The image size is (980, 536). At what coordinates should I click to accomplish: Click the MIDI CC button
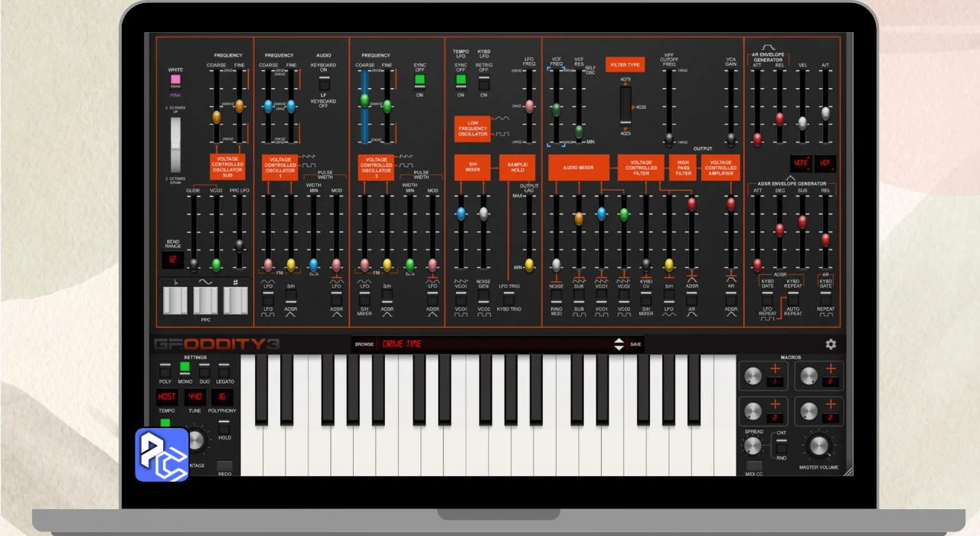[754, 466]
